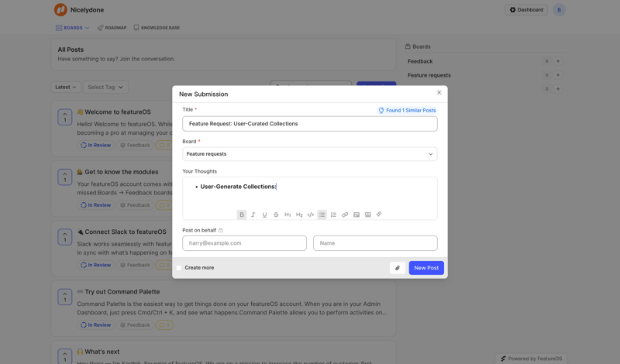The image size is (620, 364).
Task: Click In Review status on Command Palette post
Action: 95,325
